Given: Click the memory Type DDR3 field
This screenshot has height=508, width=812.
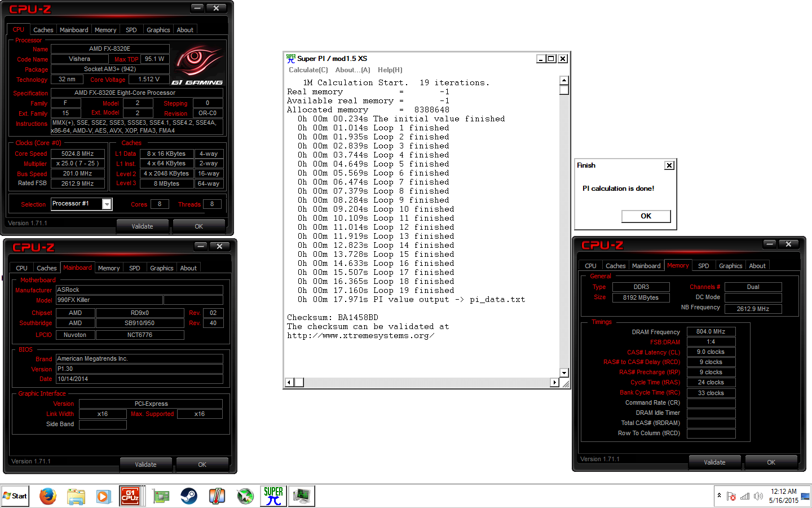Looking at the screenshot, I should point(641,287).
